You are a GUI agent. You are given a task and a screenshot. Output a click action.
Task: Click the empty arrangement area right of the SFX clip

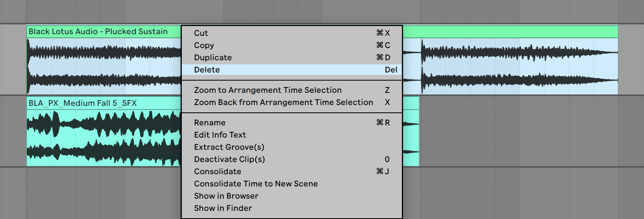[x=530, y=131]
